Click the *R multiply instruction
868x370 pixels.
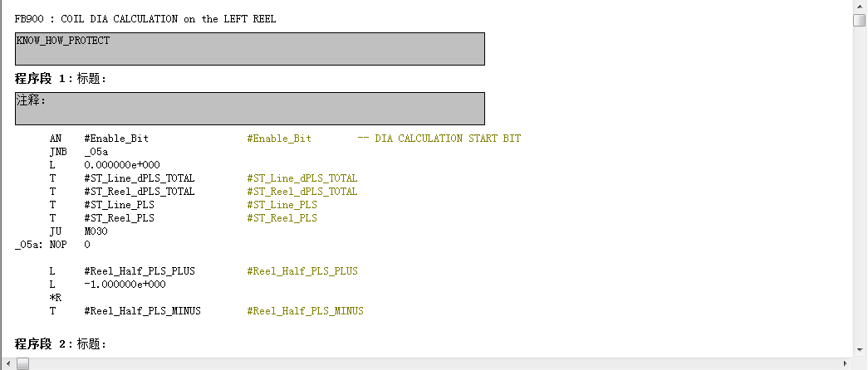coord(55,298)
